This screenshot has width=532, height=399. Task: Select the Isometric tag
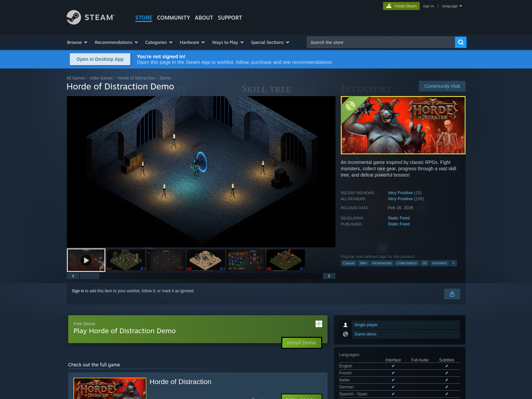tap(440, 263)
